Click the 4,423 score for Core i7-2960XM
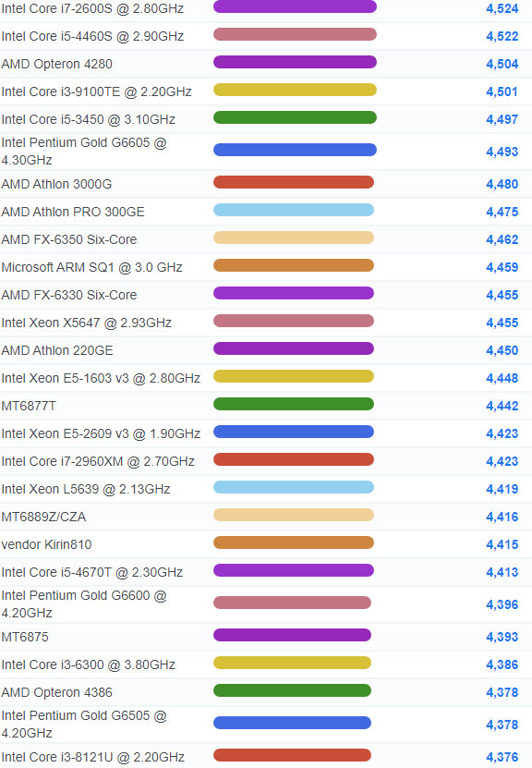This screenshot has width=532, height=768. pyautogui.click(x=502, y=461)
